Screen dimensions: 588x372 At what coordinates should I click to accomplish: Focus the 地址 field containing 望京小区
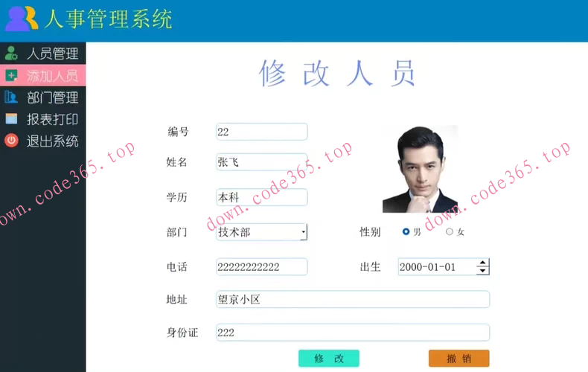[x=353, y=299]
